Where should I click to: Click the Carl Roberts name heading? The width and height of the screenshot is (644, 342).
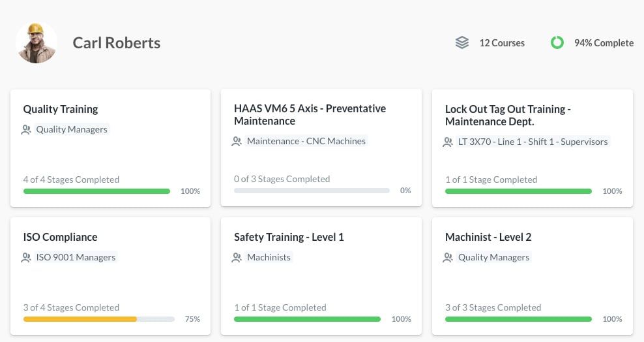tap(117, 43)
